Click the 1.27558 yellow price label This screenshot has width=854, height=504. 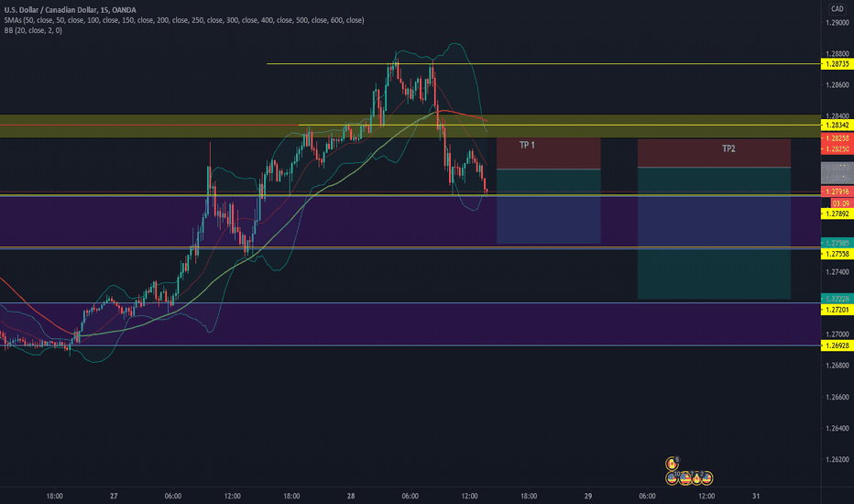pos(837,254)
